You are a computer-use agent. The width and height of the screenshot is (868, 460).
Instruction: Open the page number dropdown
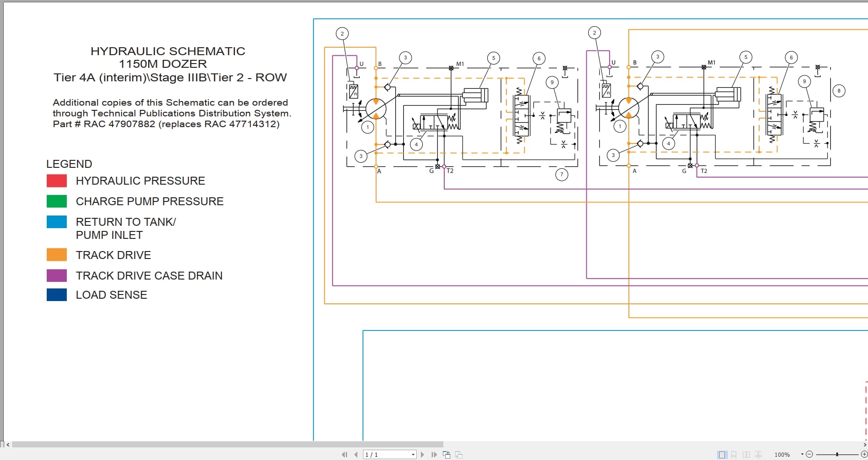point(413,454)
